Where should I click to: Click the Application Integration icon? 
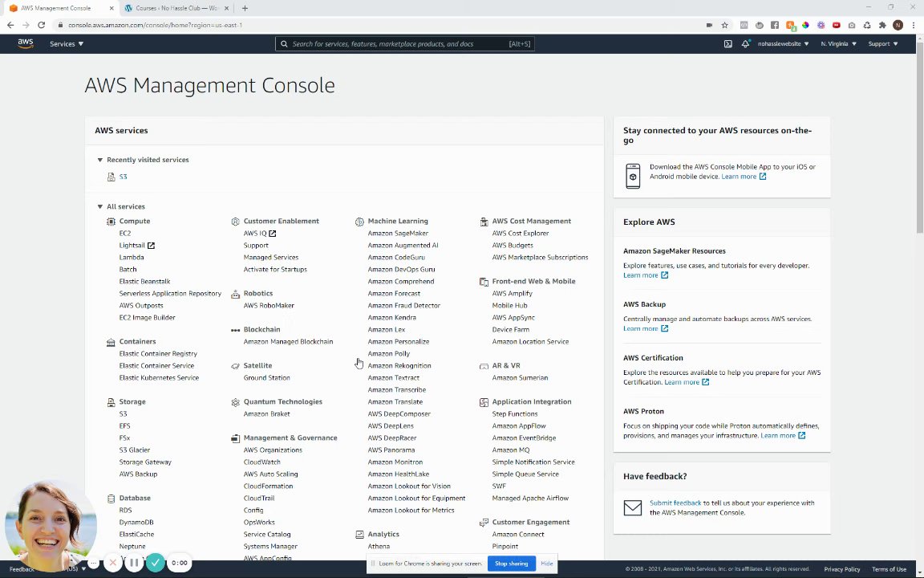pos(484,401)
